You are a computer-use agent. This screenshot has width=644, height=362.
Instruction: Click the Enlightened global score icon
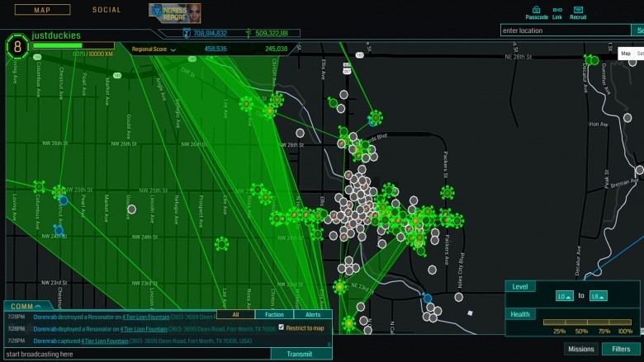pyautogui.click(x=248, y=33)
